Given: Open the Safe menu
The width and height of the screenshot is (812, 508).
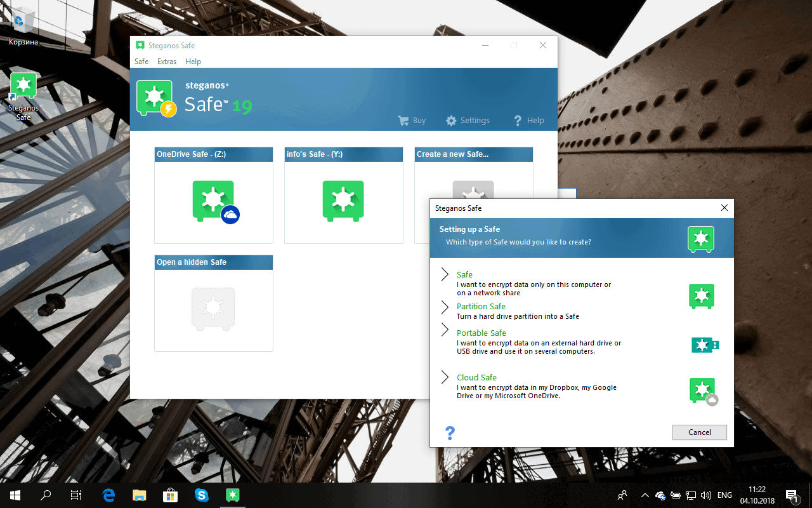Looking at the screenshot, I should (141, 61).
